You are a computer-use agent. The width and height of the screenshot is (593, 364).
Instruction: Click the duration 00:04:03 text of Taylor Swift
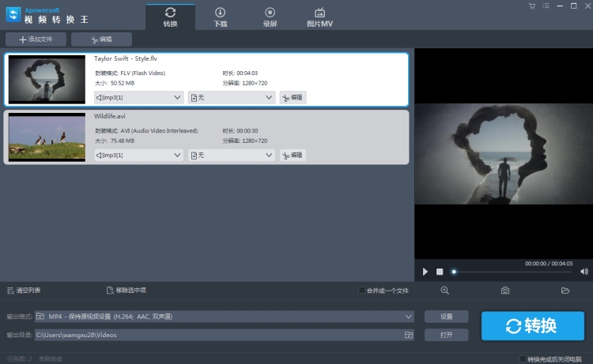(x=247, y=73)
